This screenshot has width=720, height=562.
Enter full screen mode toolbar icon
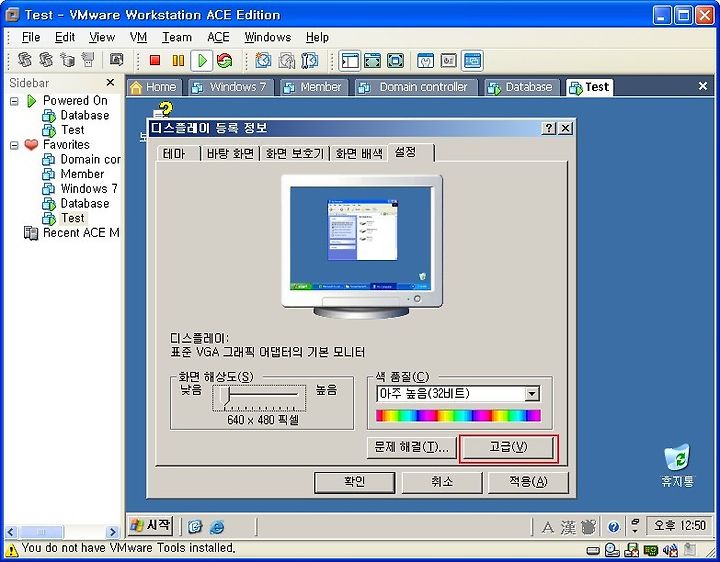395,60
